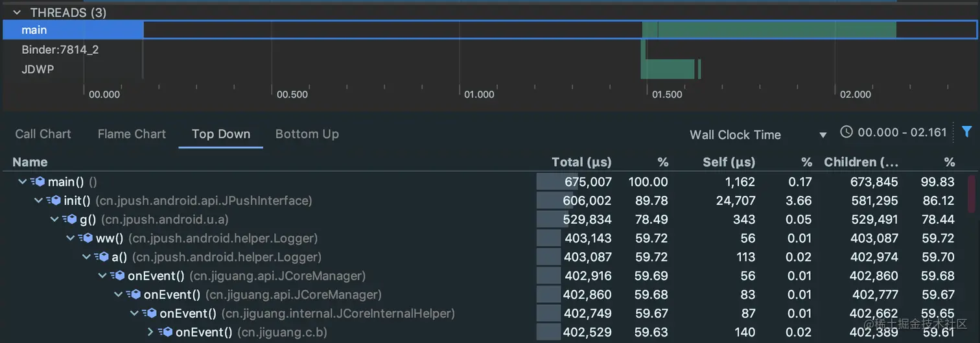Click the total value 402,529
The width and height of the screenshot is (980, 343).
coord(588,333)
